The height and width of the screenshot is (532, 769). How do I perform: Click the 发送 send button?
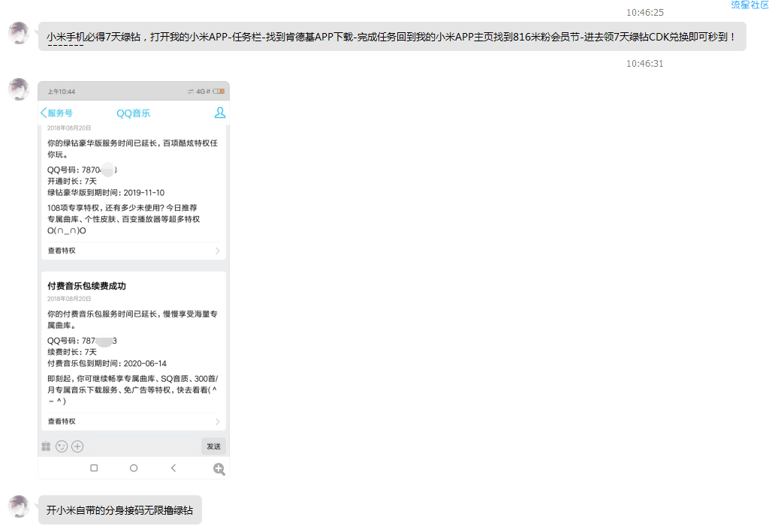[214, 446]
